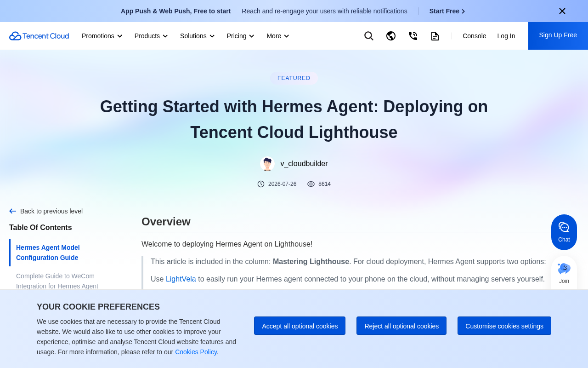Open the globe language selector icon
The width and height of the screenshot is (588, 368).
click(391, 36)
